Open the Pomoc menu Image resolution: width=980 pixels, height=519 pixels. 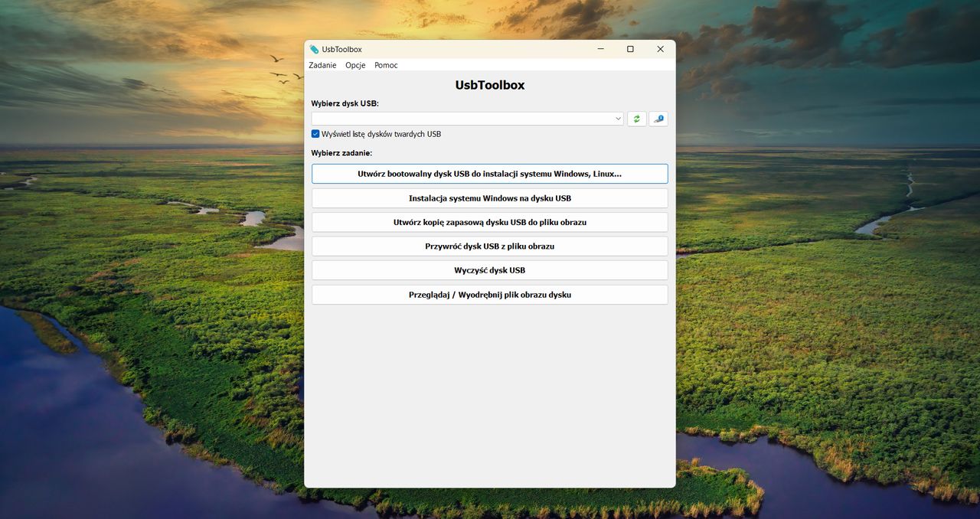pyautogui.click(x=385, y=65)
